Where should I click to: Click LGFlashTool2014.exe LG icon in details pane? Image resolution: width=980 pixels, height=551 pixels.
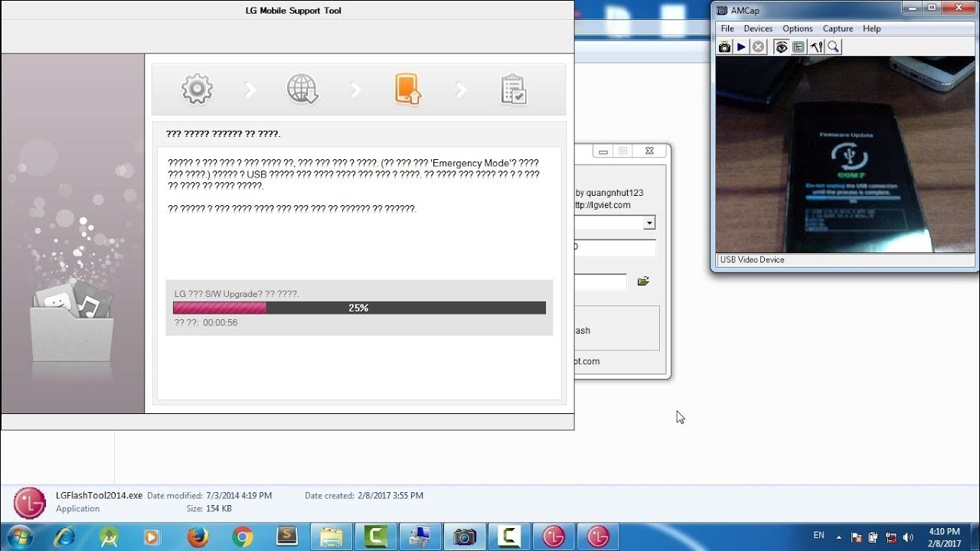pyautogui.click(x=29, y=502)
